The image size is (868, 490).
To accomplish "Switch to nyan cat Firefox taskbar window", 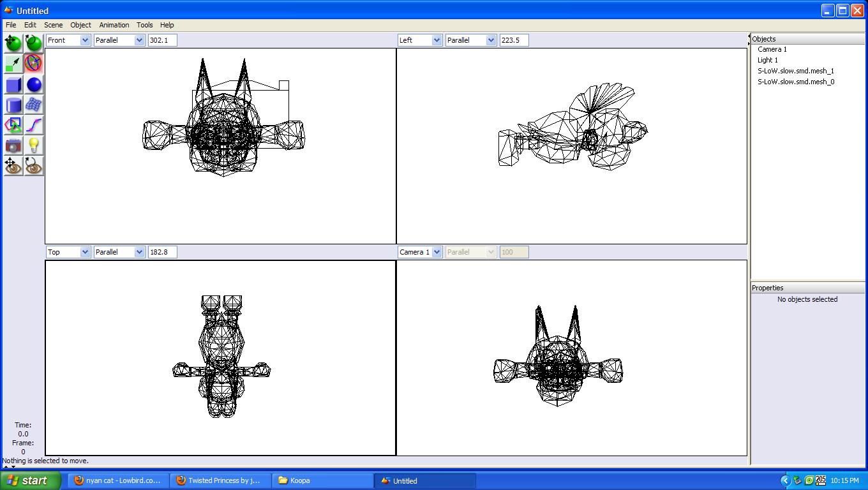I will 118,480.
